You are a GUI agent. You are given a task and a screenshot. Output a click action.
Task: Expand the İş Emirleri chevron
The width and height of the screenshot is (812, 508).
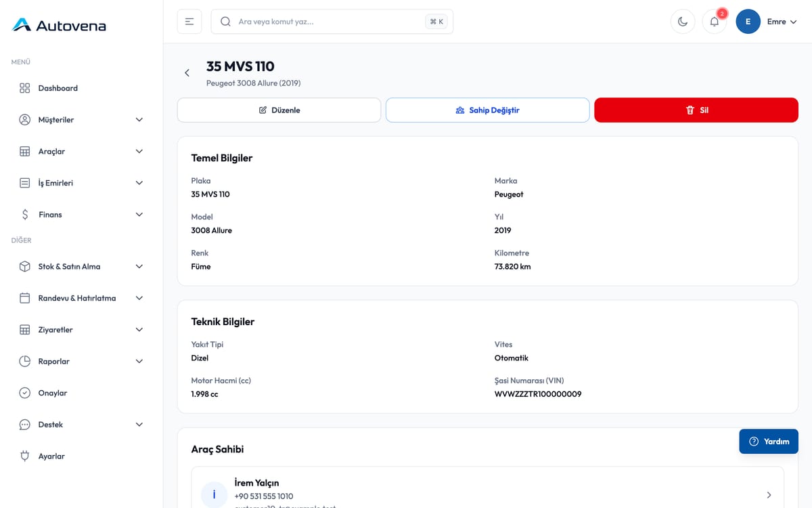pyautogui.click(x=139, y=183)
